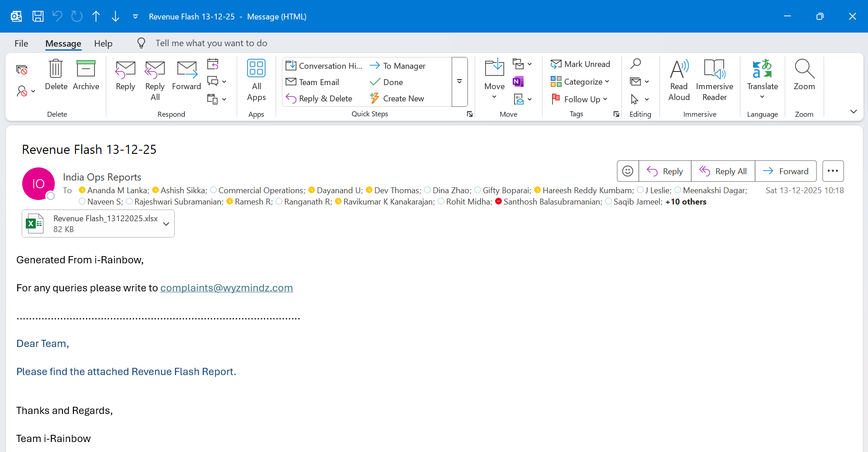The image size is (868, 452).
Task: Click the Tell me what you want field
Action: click(x=211, y=43)
